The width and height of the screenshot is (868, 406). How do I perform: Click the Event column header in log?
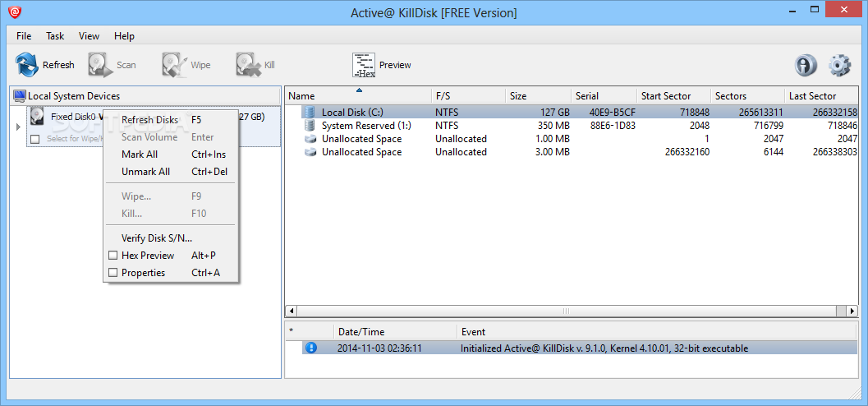pyautogui.click(x=658, y=332)
